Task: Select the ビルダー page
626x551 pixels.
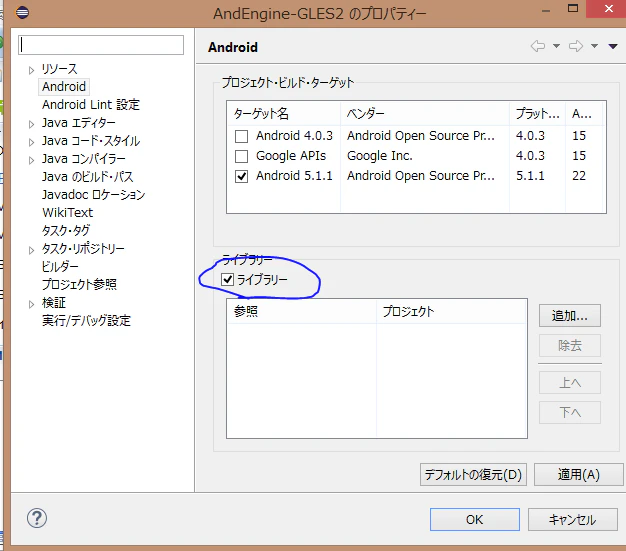Action: [60, 266]
